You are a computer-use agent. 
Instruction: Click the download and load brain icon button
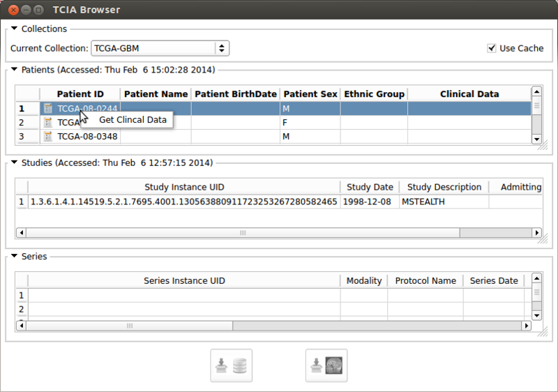326,365
